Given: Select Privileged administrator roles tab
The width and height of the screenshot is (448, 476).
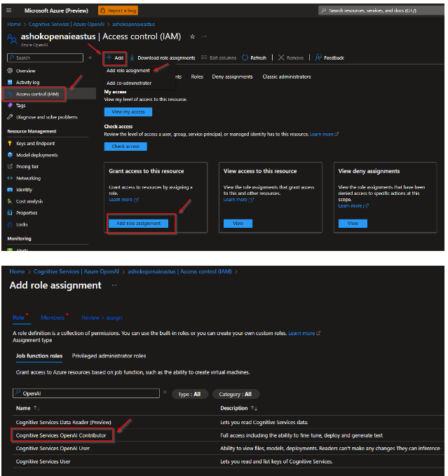Looking at the screenshot, I should tap(109, 356).
